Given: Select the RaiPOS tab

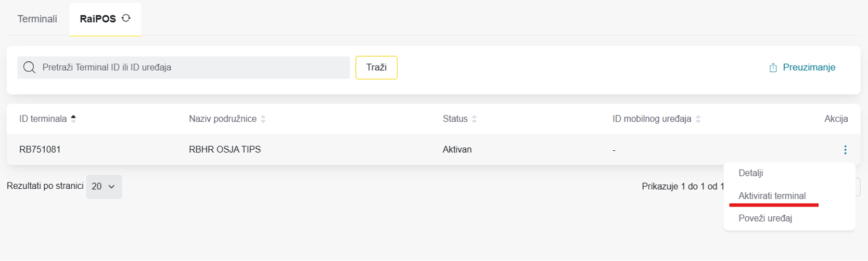Looking at the screenshot, I should tap(105, 19).
